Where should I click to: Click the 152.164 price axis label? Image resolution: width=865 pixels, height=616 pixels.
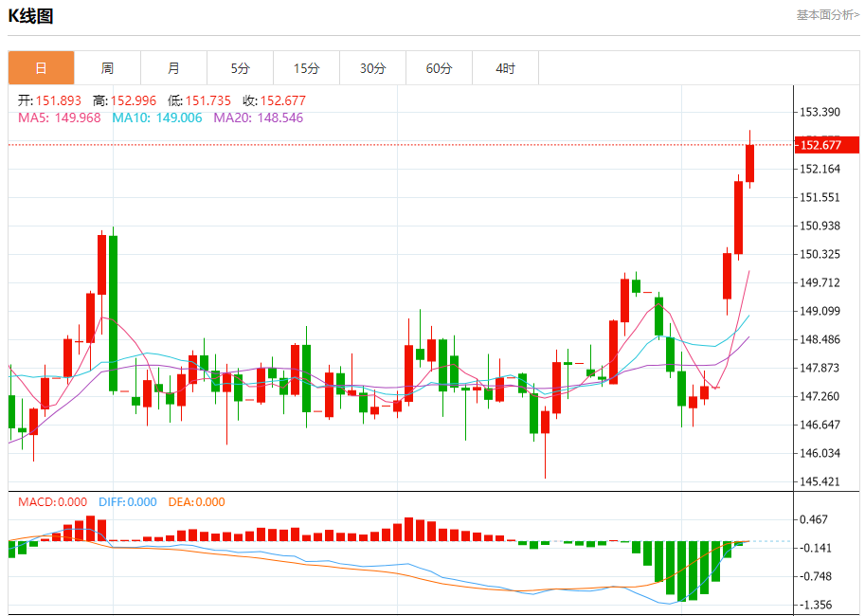(820, 169)
